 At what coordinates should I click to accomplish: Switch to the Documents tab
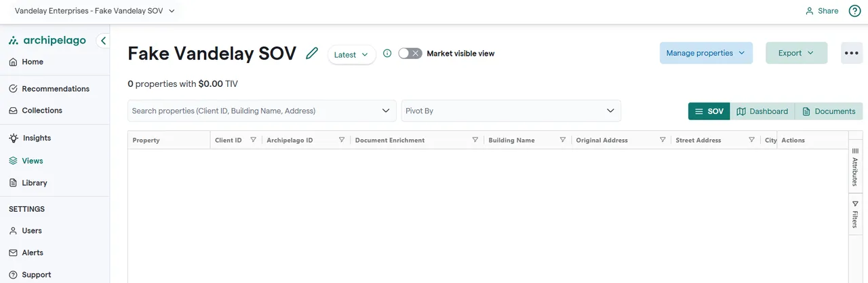click(x=829, y=111)
